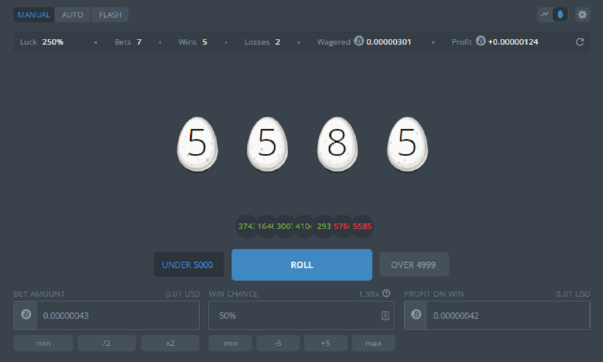This screenshot has width=603, height=362.
Task: Click the first egg showing 5
Action: [197, 144]
